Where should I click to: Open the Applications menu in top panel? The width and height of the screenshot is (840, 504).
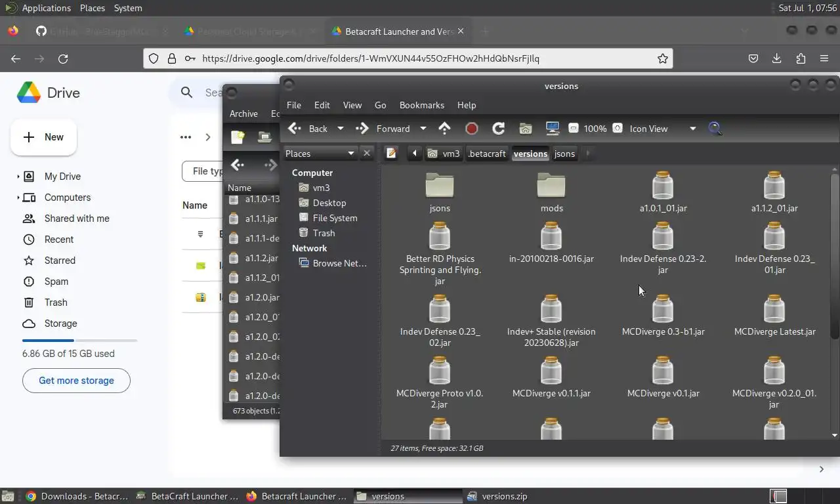(x=46, y=8)
